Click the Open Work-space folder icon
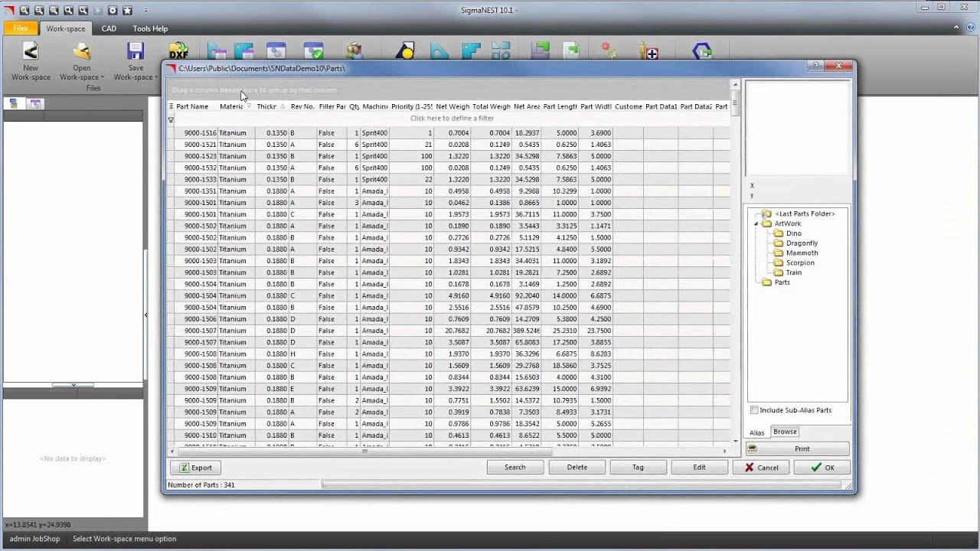 [x=82, y=51]
